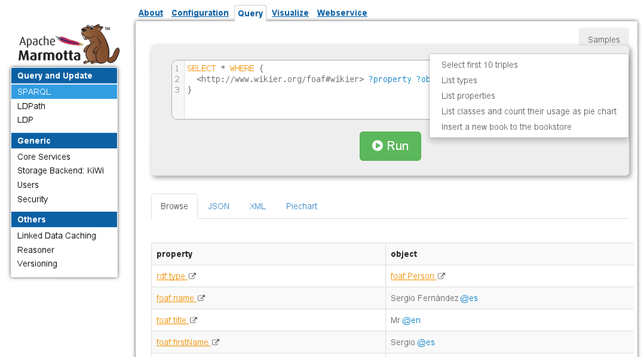Open external link icon beside rdf:type
This screenshot has width=644, height=357.
pos(192,276)
